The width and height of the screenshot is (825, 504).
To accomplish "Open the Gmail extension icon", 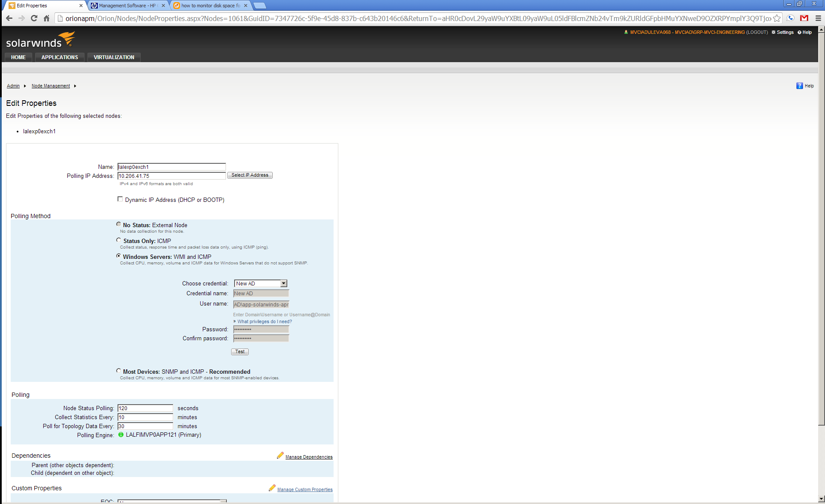I will click(x=804, y=18).
